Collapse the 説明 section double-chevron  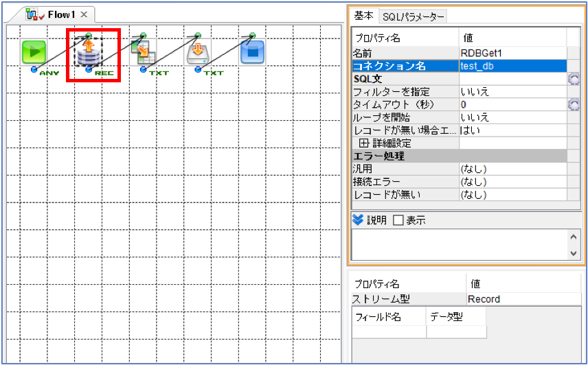pos(358,220)
